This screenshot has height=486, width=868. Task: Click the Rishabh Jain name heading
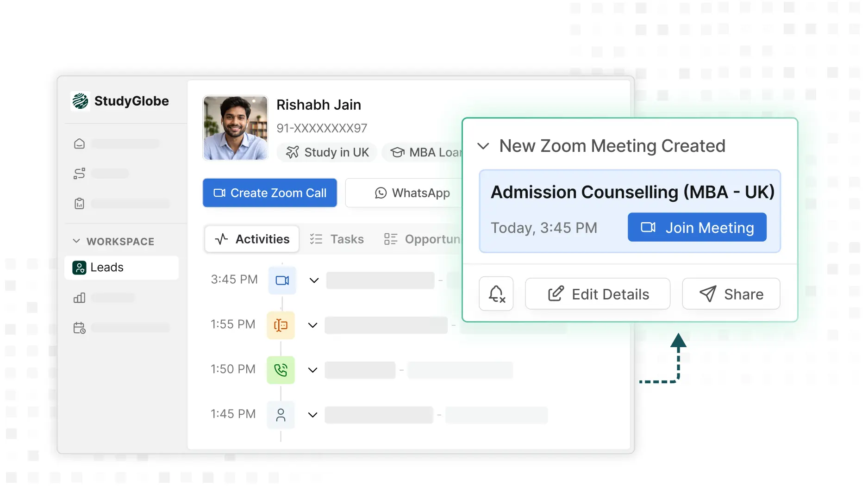click(x=318, y=105)
